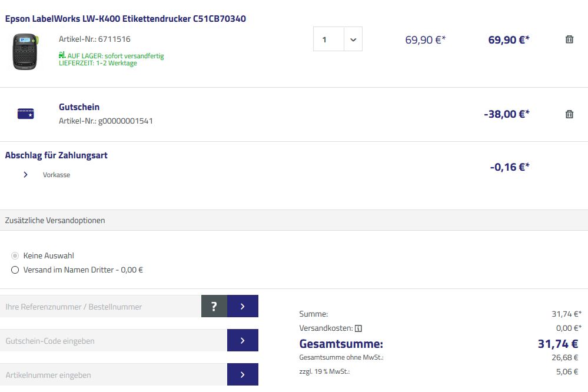
Task: Click the 5,06 € MwSt. amount
Action: [x=567, y=372]
